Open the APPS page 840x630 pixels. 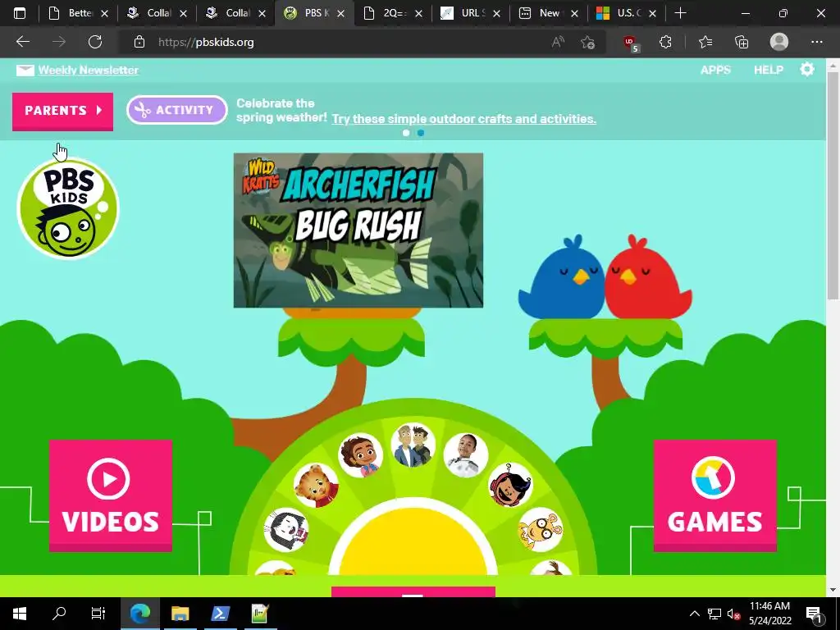point(715,70)
